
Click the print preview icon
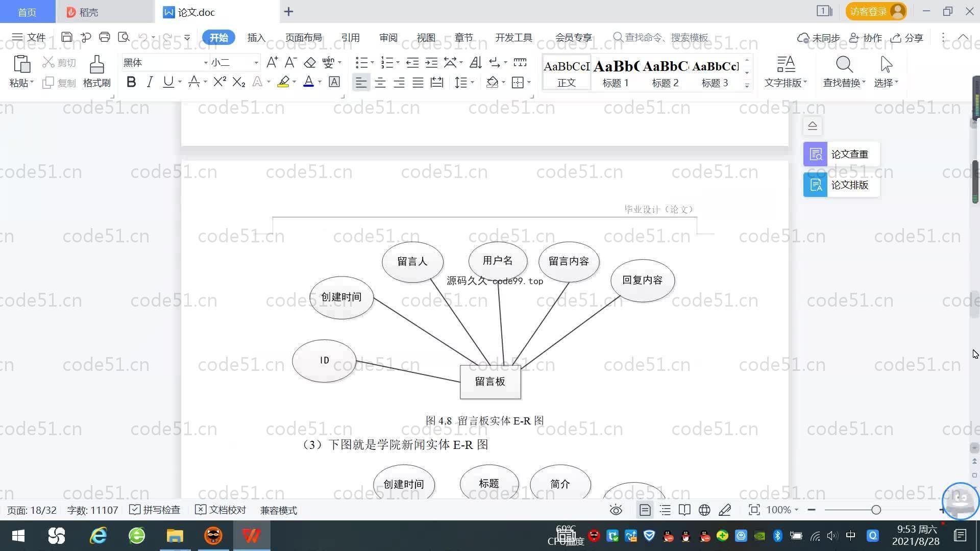point(124,37)
